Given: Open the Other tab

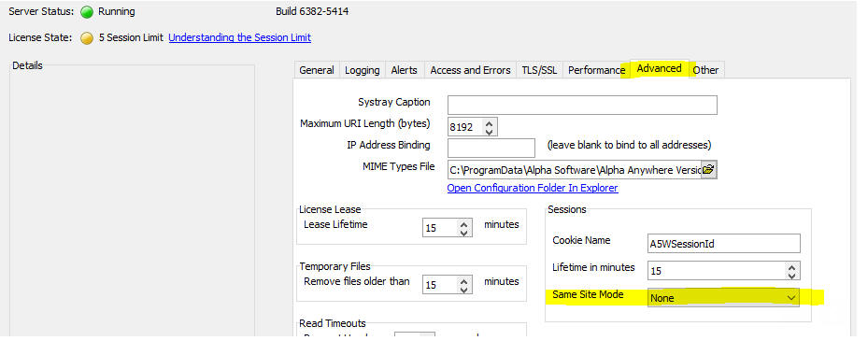Looking at the screenshot, I should coord(706,70).
